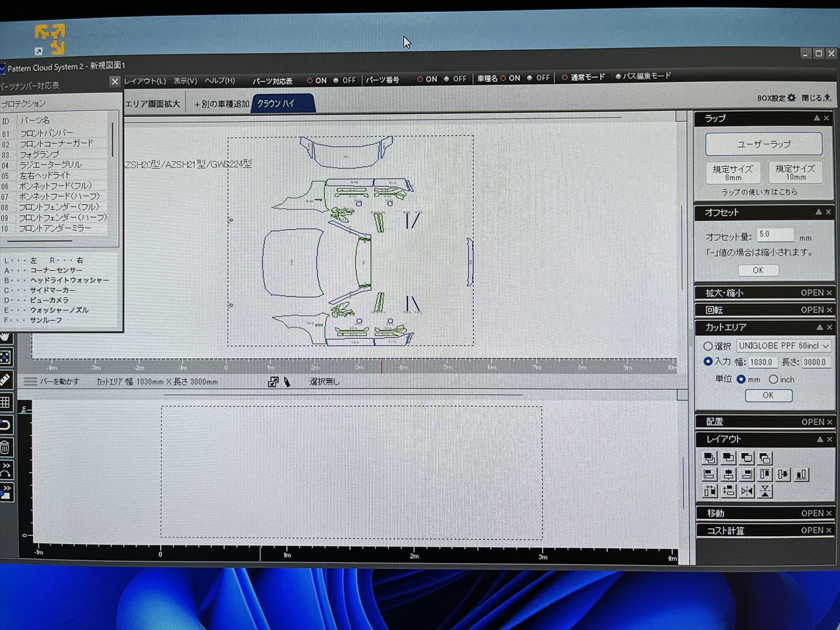Select パス編集モード radio option
Screen dimensions: 840x630
tap(618, 77)
